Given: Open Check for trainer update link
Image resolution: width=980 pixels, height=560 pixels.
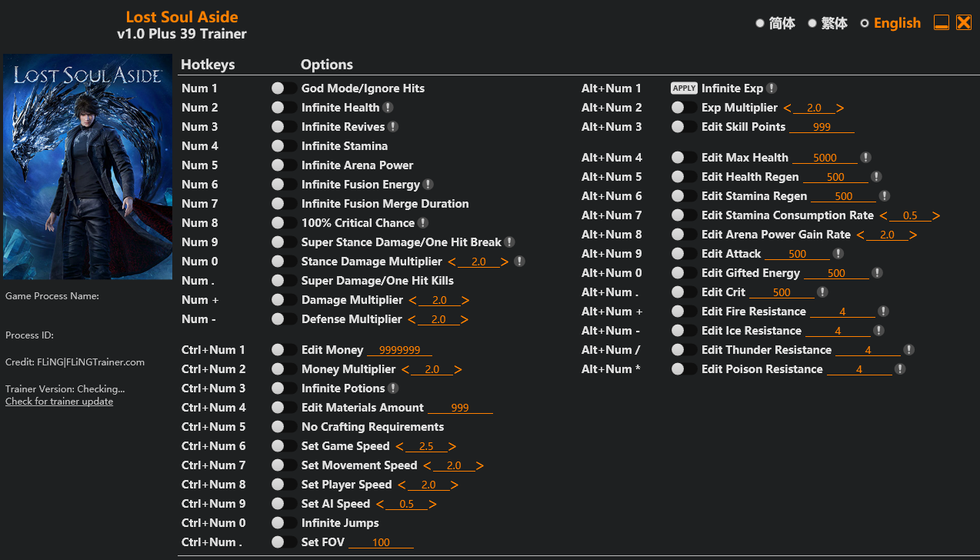Looking at the screenshot, I should tap(59, 402).
